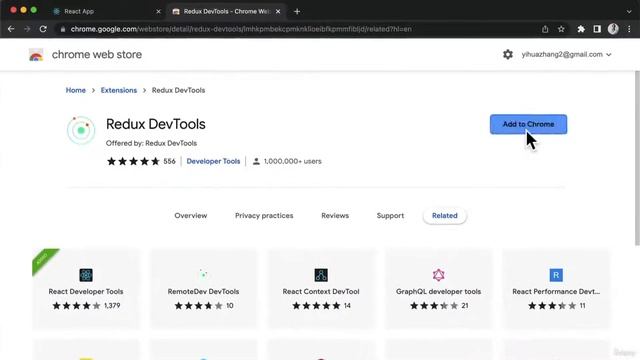The width and height of the screenshot is (640, 360).
Task: Open Chrome three-dot menu
Action: (629, 29)
